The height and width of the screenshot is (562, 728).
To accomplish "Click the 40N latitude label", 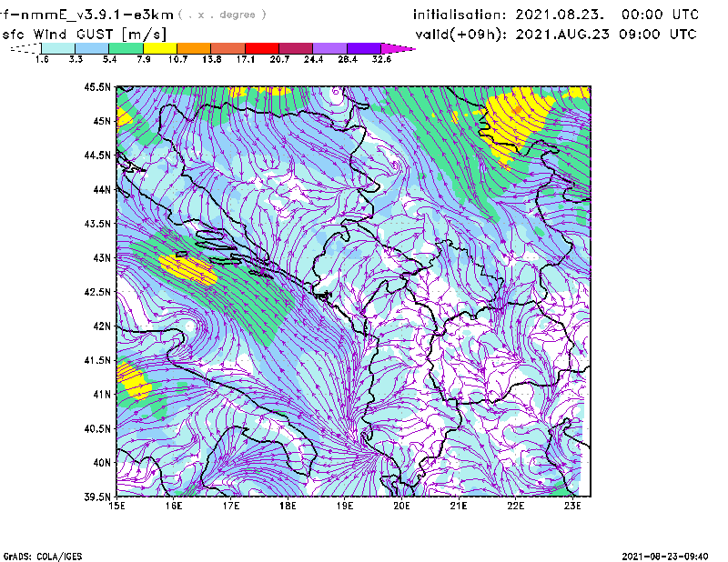I will (102, 463).
